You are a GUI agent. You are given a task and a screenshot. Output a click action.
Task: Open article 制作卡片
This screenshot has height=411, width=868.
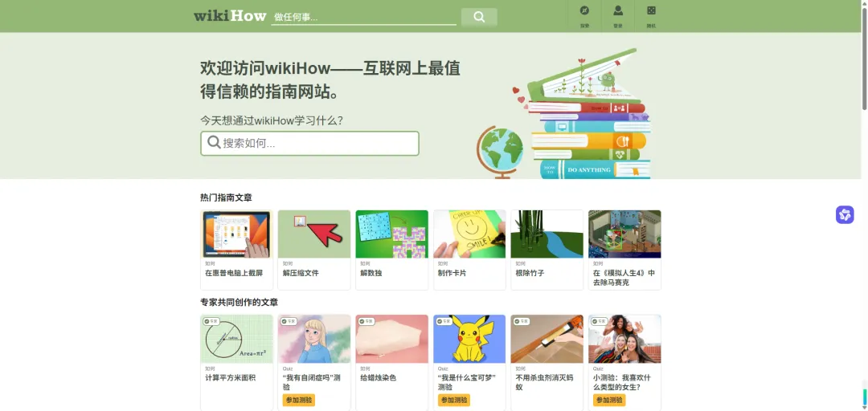click(x=452, y=273)
